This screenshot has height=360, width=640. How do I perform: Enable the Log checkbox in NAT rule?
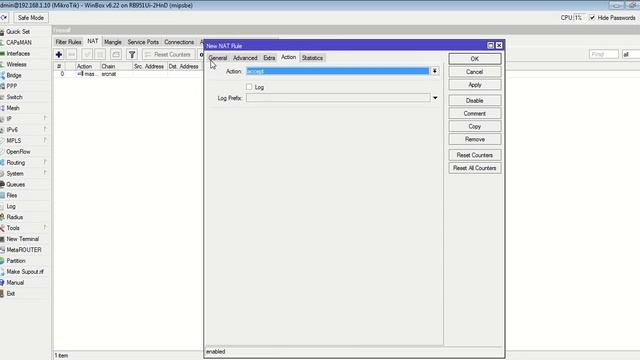click(x=249, y=87)
